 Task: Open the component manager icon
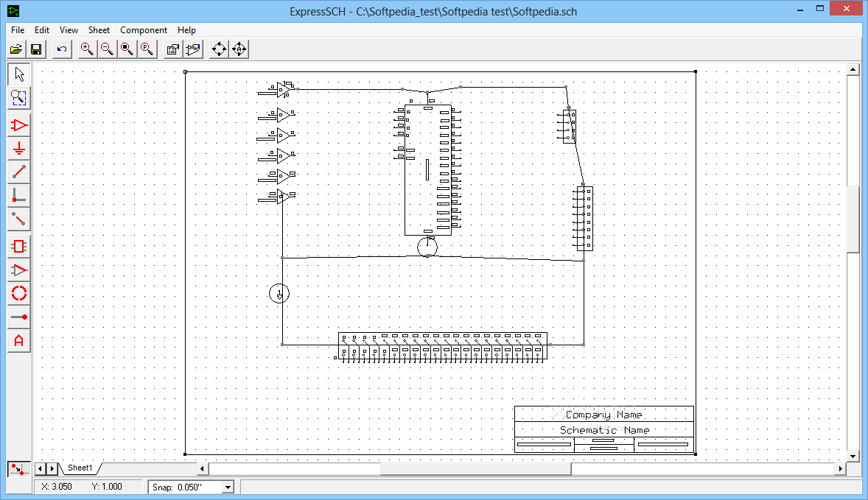(192, 49)
